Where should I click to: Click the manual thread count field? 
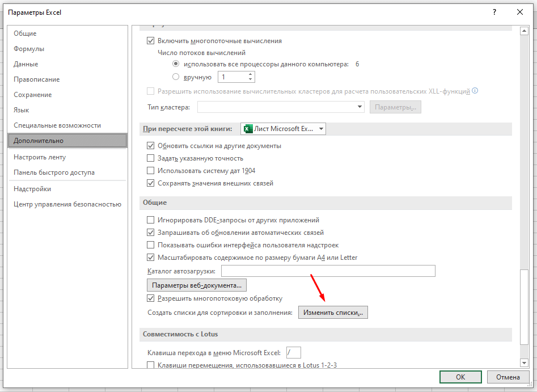pos(232,77)
